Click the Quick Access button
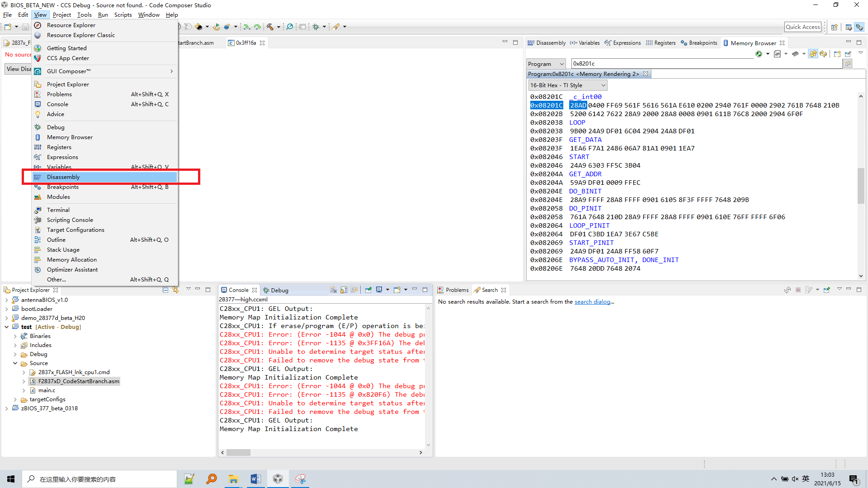868x488 pixels. pyautogui.click(x=802, y=27)
